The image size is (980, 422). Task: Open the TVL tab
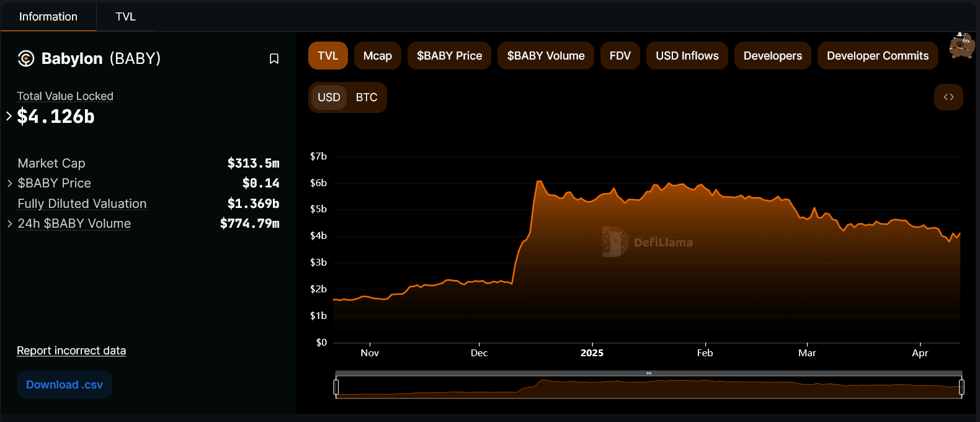125,17
